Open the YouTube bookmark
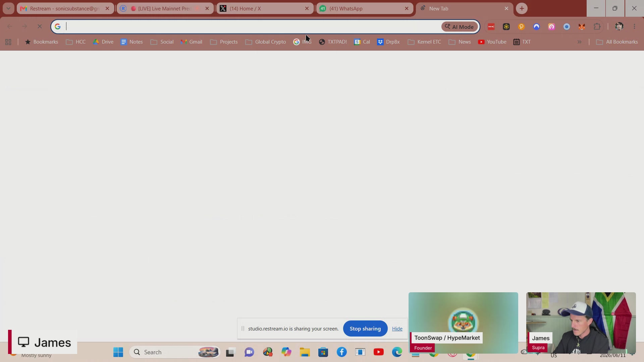This screenshot has width=644, height=362. [x=492, y=42]
